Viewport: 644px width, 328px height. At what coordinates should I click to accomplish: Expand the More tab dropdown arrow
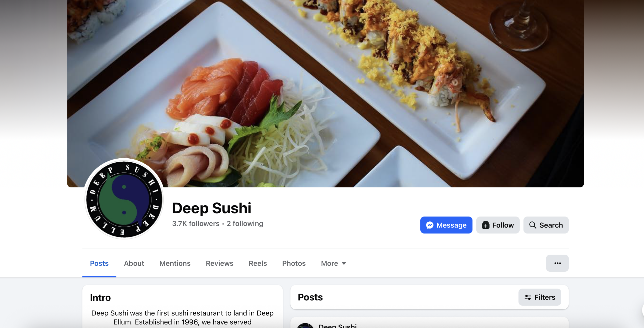344,263
